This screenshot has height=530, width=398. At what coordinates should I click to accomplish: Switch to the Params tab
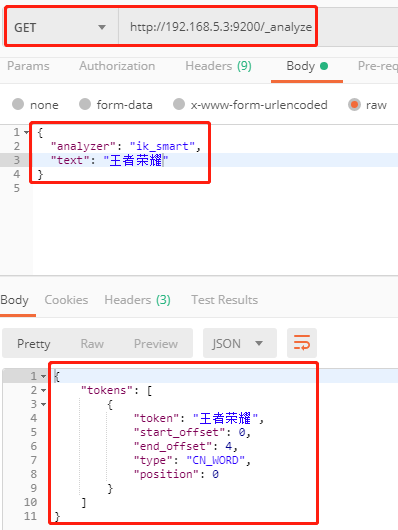[28, 66]
